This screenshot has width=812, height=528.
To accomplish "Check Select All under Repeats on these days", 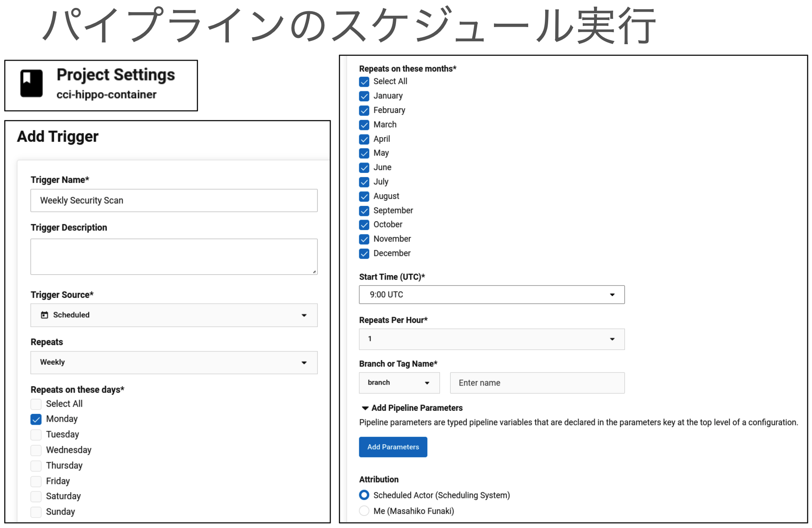I will [36, 403].
